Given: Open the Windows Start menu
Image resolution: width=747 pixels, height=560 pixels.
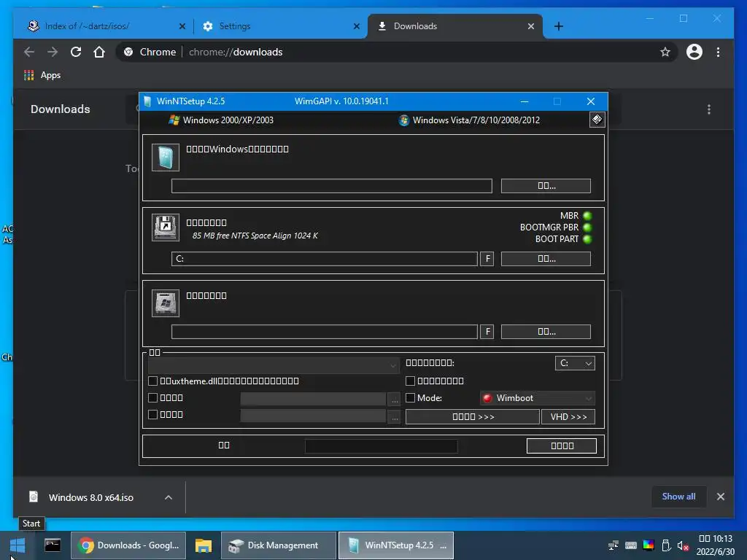Looking at the screenshot, I should [x=18, y=545].
